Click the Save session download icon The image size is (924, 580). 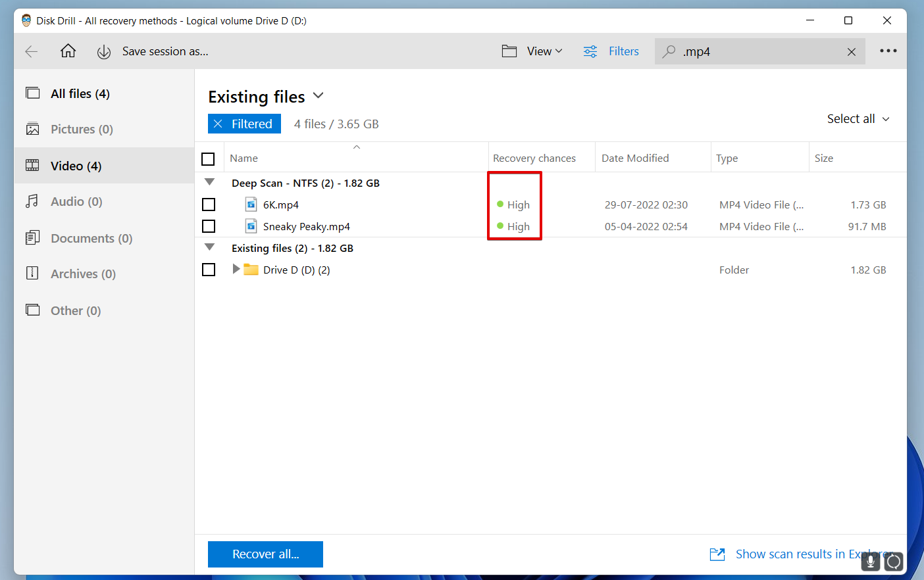tap(104, 52)
